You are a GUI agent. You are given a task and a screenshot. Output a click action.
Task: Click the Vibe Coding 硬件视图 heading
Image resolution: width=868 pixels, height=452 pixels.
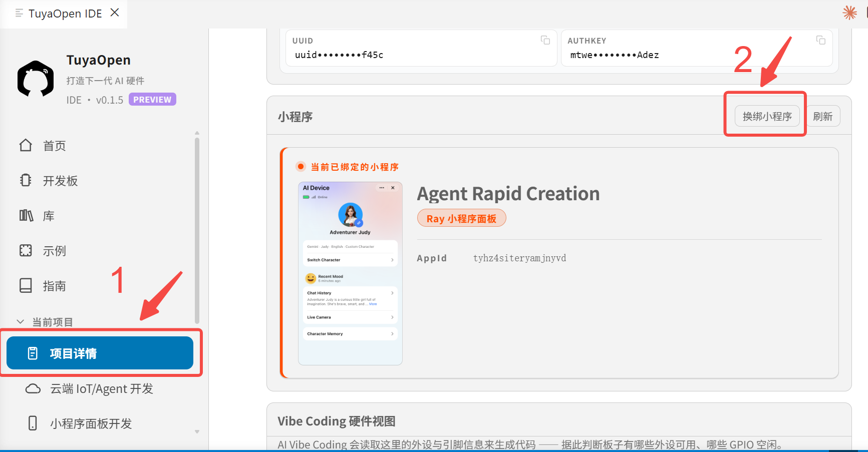[337, 421]
